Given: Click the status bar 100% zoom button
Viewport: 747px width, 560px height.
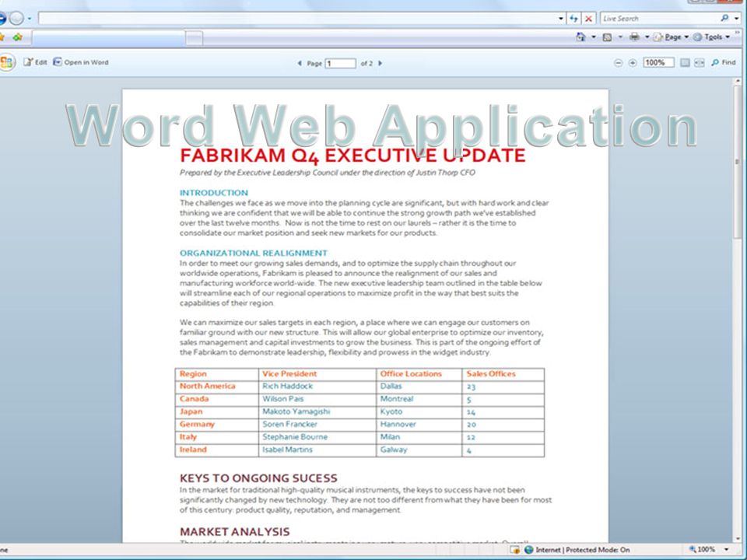Looking at the screenshot, I should click(702, 550).
